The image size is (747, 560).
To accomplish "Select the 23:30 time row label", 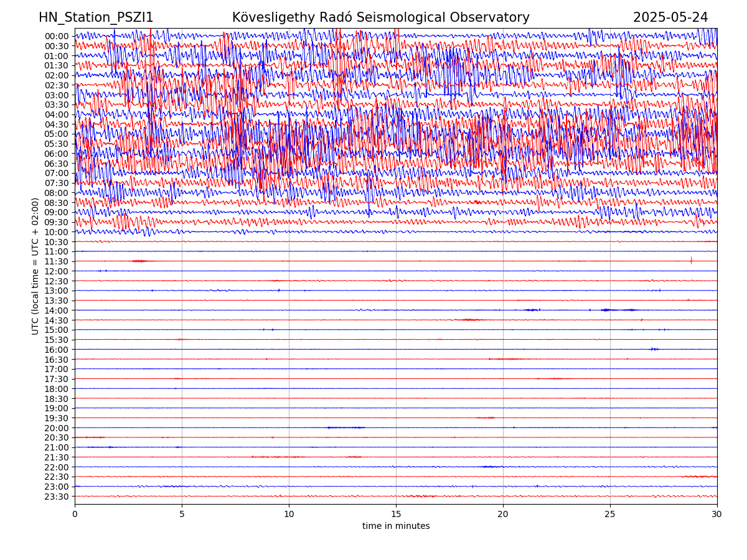I will point(57,497).
